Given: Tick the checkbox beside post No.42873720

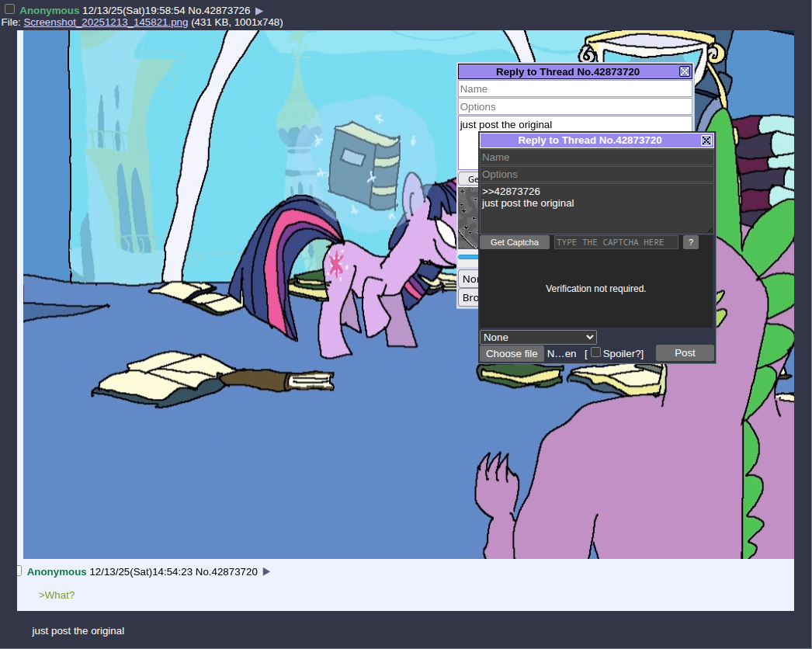Looking at the screenshot, I should 19,571.
